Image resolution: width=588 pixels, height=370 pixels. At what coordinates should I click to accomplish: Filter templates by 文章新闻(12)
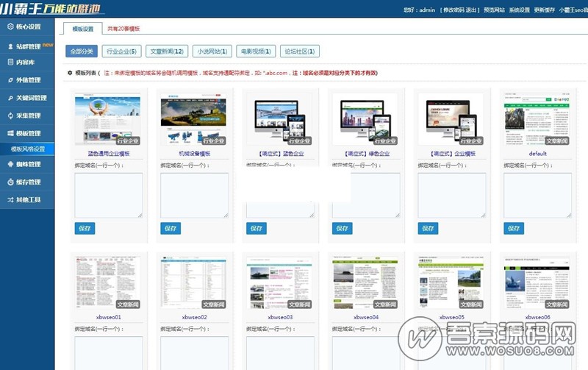165,51
